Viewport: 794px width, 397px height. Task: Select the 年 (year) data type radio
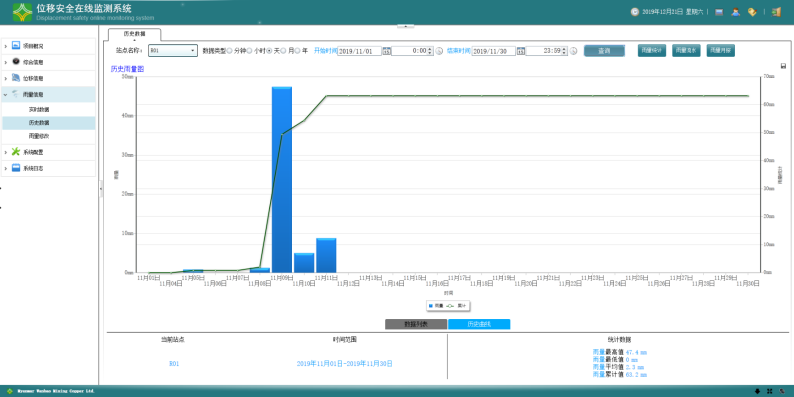pos(298,51)
